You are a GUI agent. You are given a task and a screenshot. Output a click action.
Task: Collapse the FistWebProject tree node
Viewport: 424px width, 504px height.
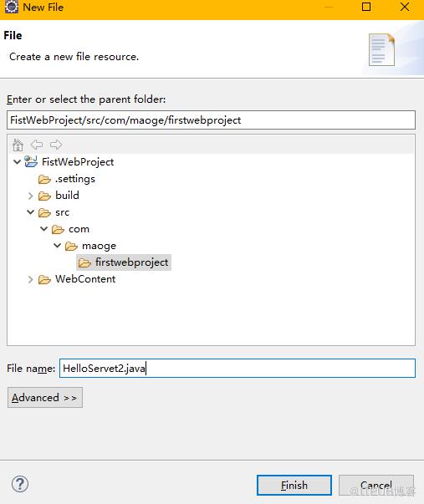click(x=17, y=161)
